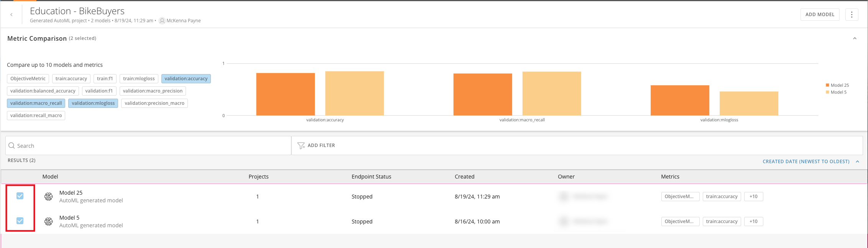The width and height of the screenshot is (868, 248).
Task: Deselect the validation:accuracy metric chip
Action: (x=186, y=79)
